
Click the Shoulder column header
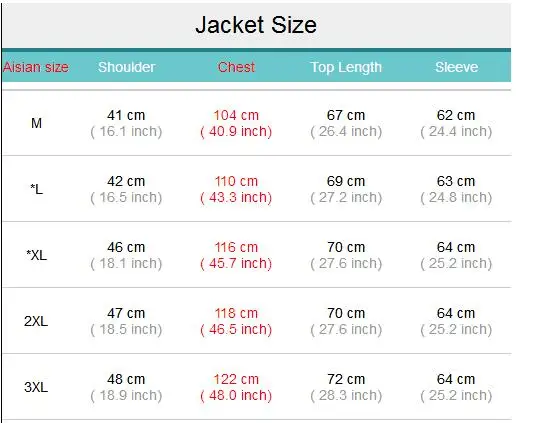click(x=126, y=67)
